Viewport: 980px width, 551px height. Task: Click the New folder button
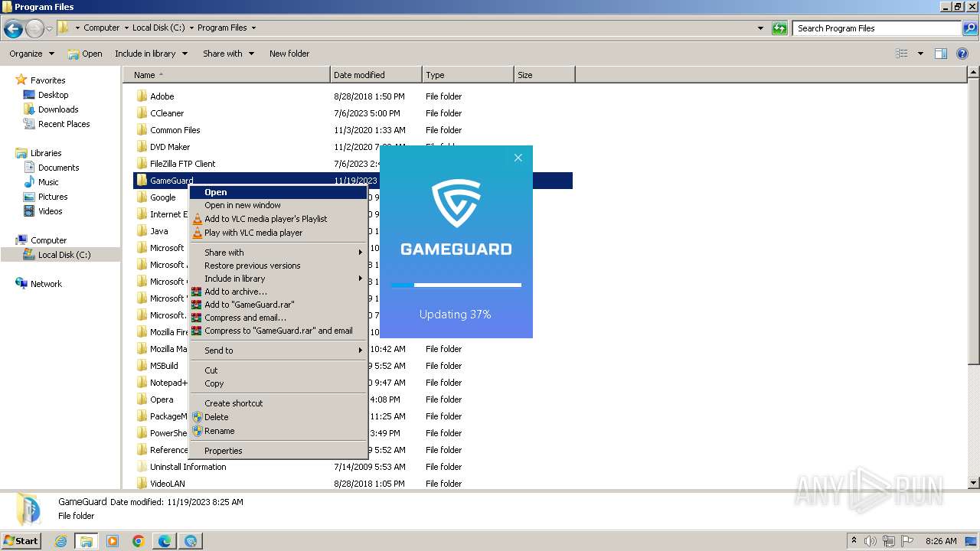point(289,54)
